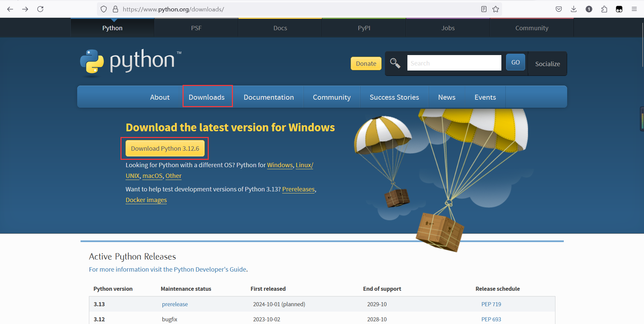The width and height of the screenshot is (644, 324).
Task: Select the Community top-level tab
Action: [x=532, y=28]
